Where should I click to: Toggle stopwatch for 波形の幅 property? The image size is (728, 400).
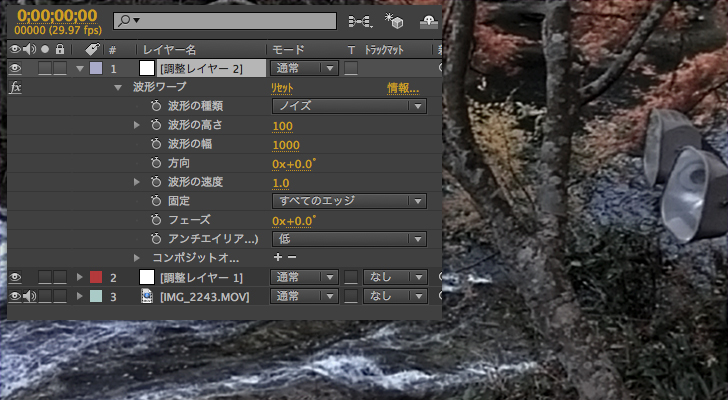[156, 144]
